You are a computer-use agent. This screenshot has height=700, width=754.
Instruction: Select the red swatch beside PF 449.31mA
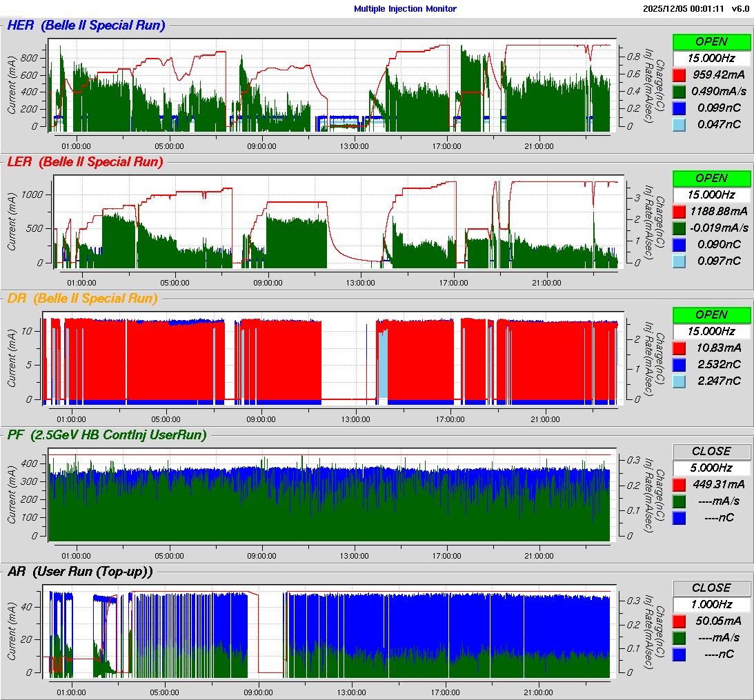click(679, 484)
